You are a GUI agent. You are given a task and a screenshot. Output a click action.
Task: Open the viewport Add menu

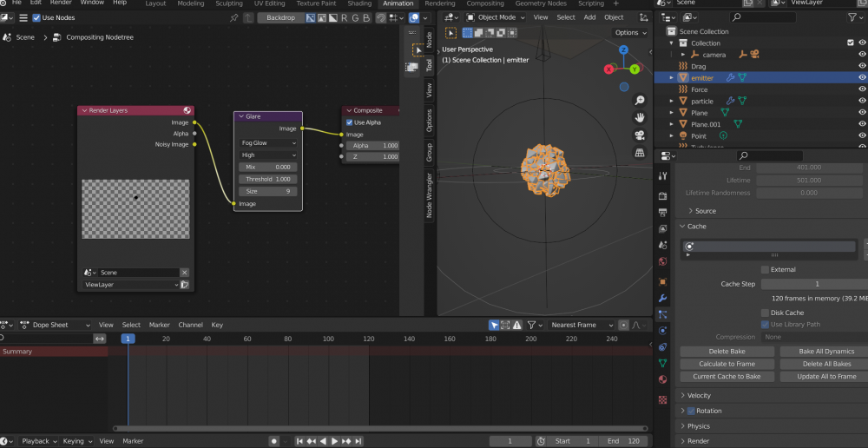(x=589, y=17)
